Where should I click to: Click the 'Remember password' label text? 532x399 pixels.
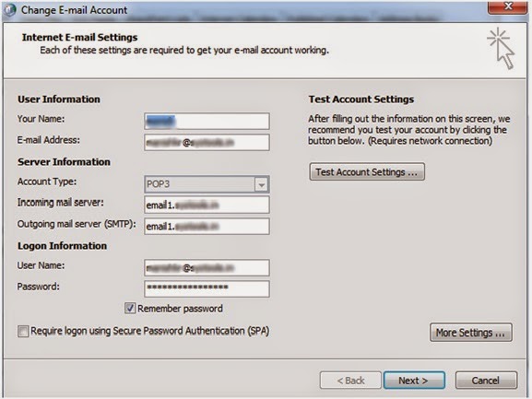click(180, 309)
